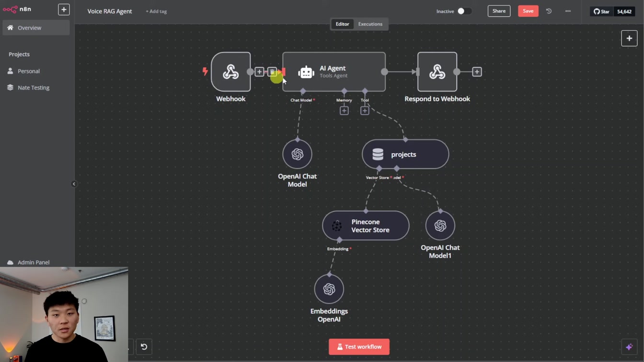The width and height of the screenshot is (644, 362).
Task: Open the add-new plus button beside n8n logo
Action: (64, 10)
